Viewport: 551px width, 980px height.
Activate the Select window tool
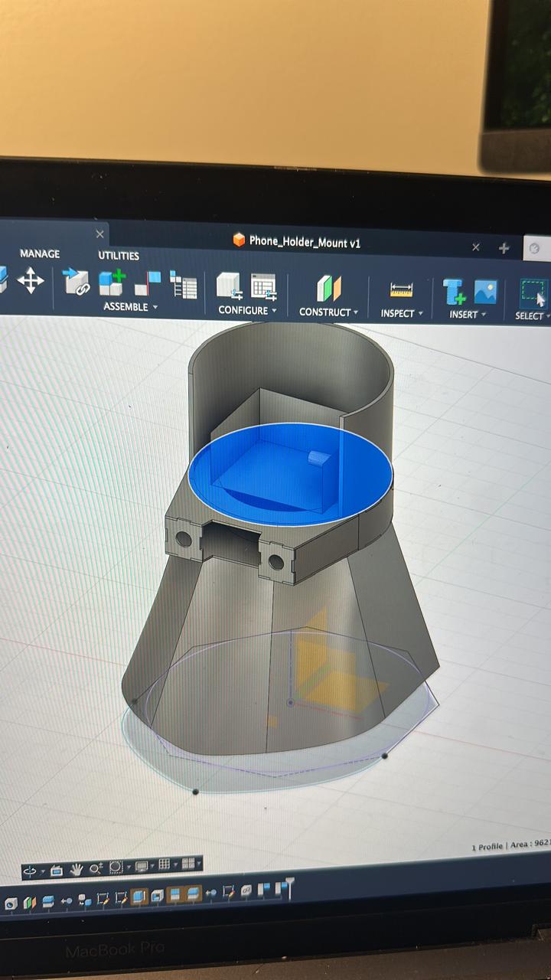click(x=533, y=292)
